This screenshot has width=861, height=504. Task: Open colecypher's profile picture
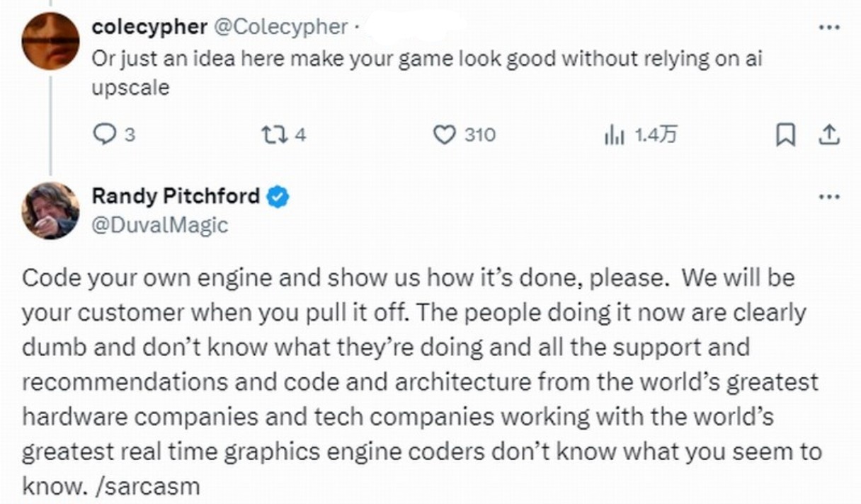[x=50, y=41]
